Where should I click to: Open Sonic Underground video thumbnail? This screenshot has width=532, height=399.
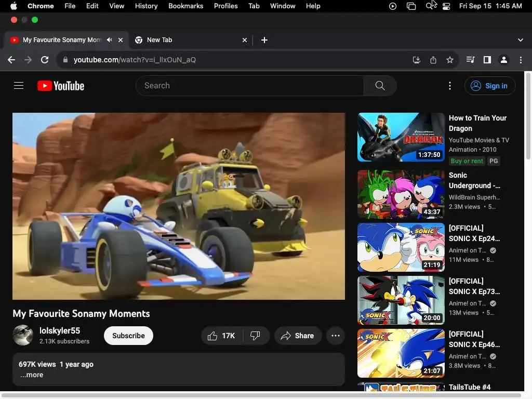401,194
